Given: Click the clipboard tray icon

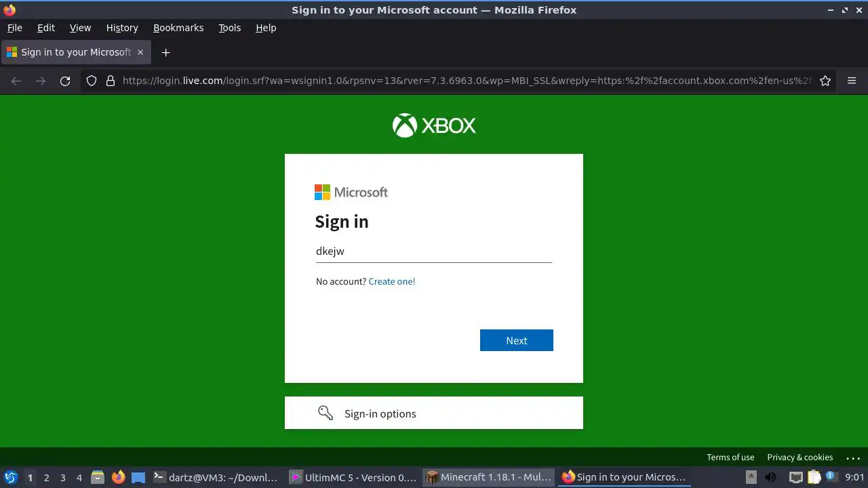Looking at the screenshot, I should pos(814,477).
